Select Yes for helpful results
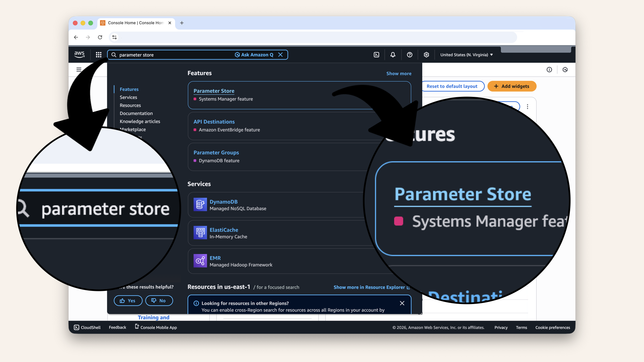The height and width of the screenshot is (362, 644). (x=128, y=301)
